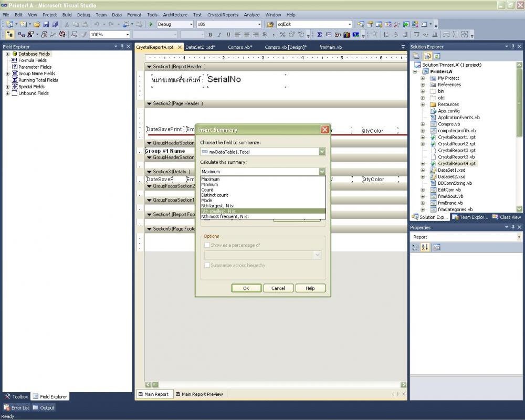Click the report designer horizontal scrollbar thumb
This screenshot has height=420, width=525.
[x=155, y=384]
